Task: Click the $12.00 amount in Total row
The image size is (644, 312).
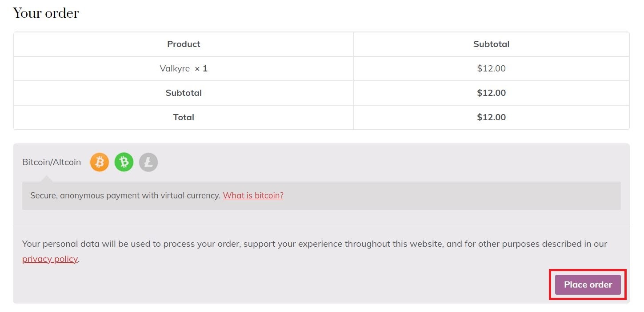Action: (x=491, y=118)
